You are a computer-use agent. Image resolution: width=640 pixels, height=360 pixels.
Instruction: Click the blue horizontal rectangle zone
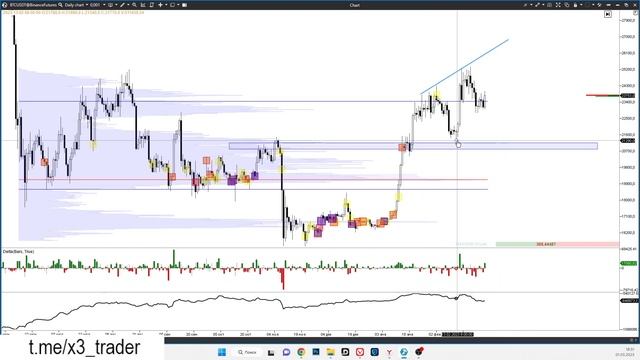pyautogui.click(x=413, y=146)
